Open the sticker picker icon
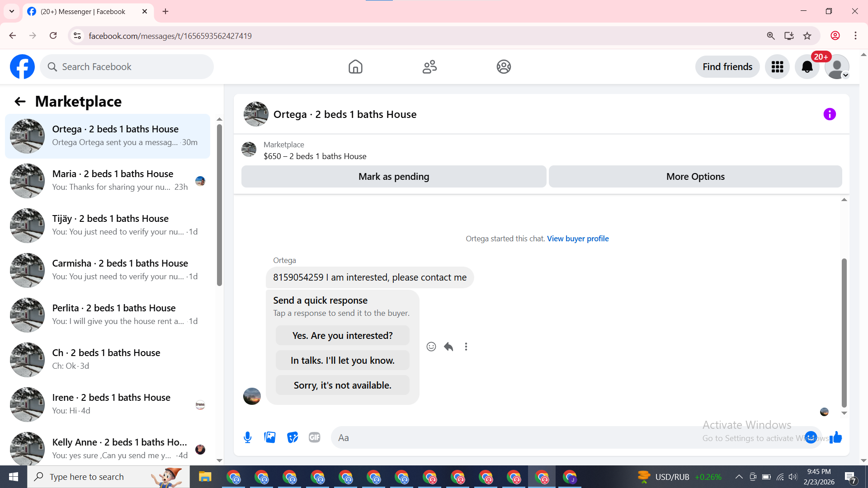868x488 pixels. coord(292,437)
